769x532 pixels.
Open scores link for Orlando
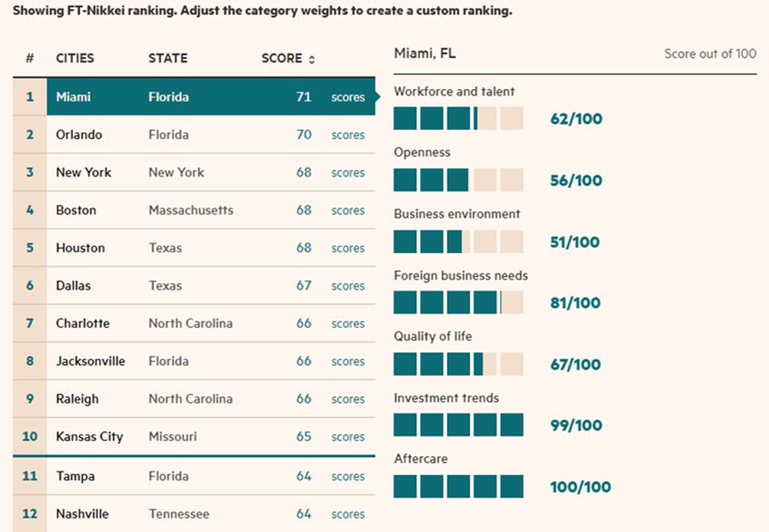[x=348, y=135]
